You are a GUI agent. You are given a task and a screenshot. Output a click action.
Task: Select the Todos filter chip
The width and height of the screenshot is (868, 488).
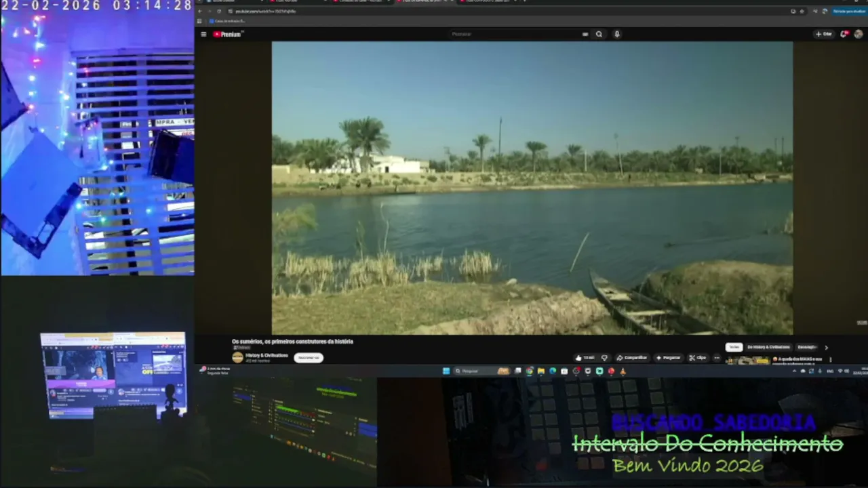point(734,347)
